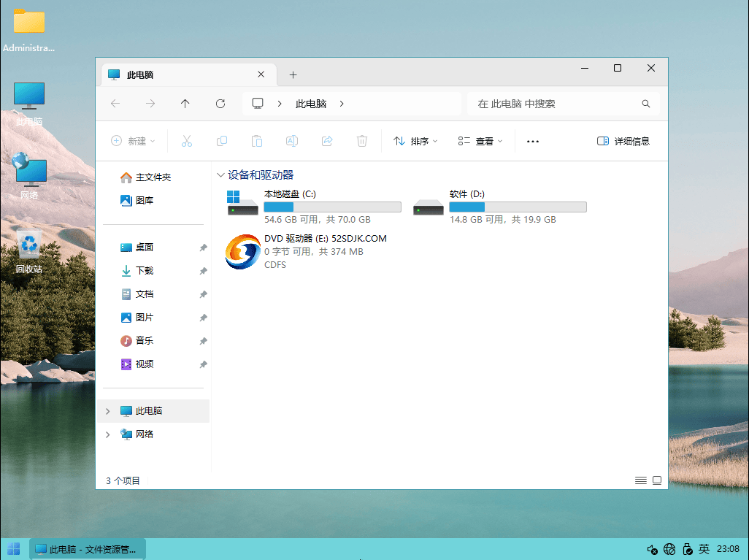Close the 此电脑 tab
The image size is (749, 560).
261,74
